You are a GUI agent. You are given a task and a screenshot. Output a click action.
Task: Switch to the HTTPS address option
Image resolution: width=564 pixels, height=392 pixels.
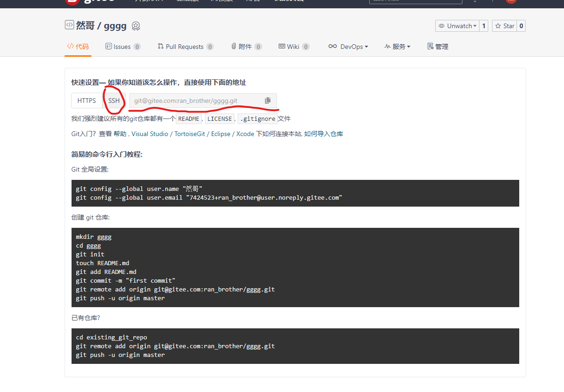point(87,101)
